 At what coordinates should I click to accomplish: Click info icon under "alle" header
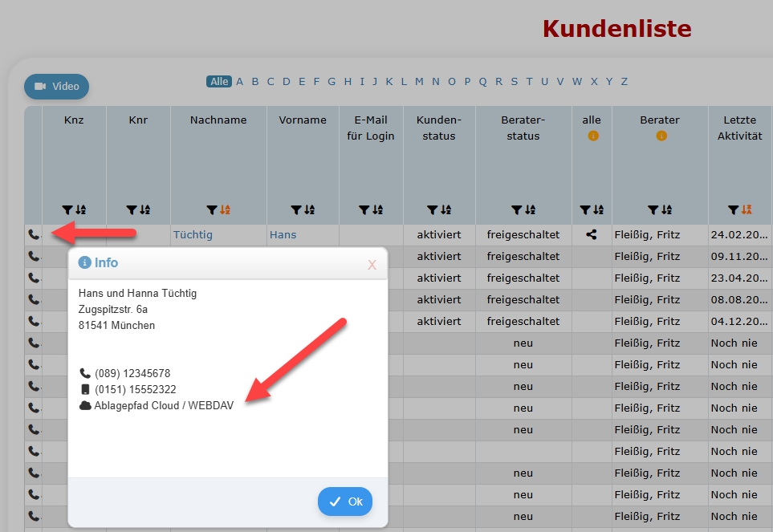(x=593, y=136)
